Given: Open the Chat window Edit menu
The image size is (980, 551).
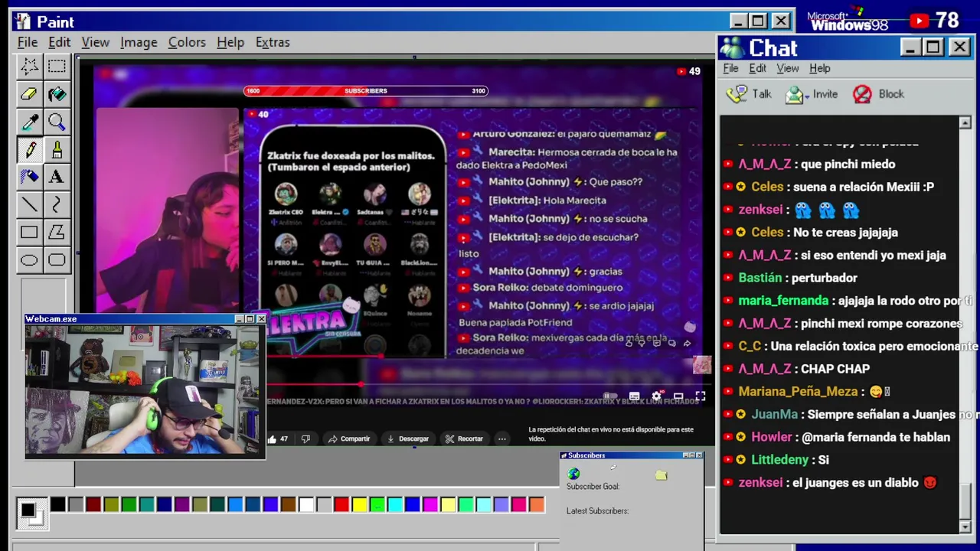Looking at the screenshot, I should pos(757,68).
